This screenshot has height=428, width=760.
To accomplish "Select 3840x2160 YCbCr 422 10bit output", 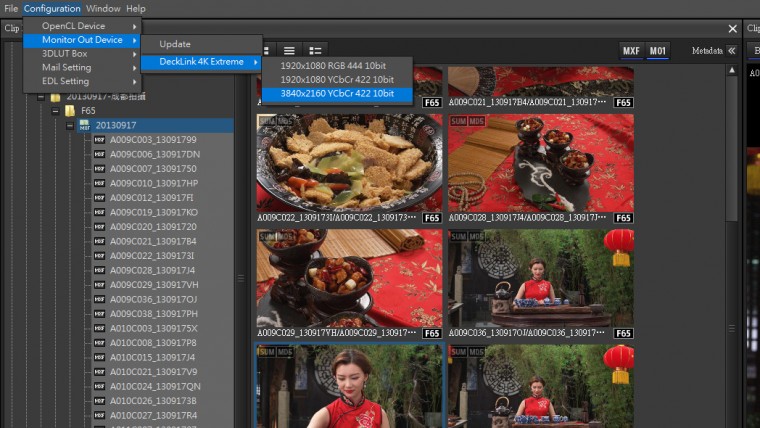I will point(337,93).
